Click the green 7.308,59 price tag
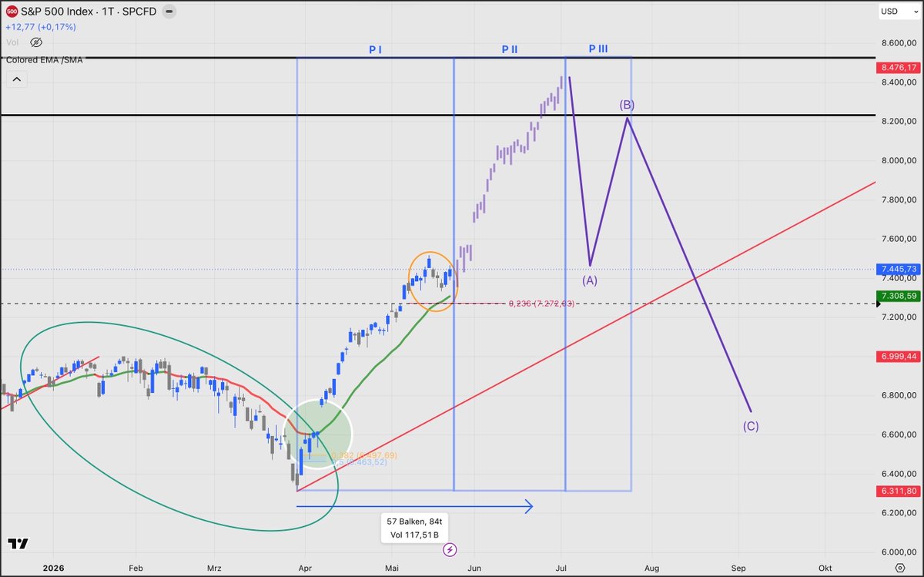This screenshot has width=924, height=577. tap(897, 296)
